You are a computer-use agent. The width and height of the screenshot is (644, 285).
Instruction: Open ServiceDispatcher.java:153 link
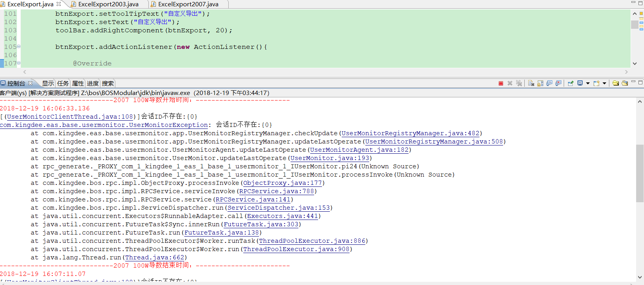[279, 208]
